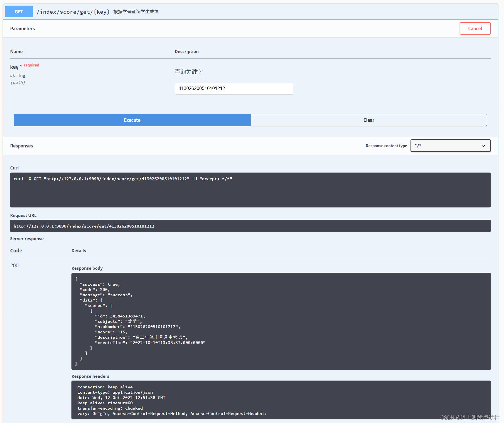
Task: Collapse the /index/score/get/{key} endpoint path
Action: coord(73,12)
